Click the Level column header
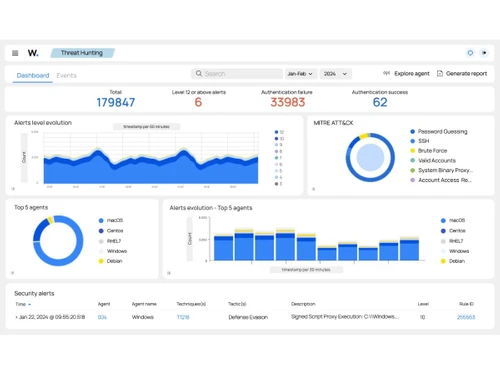Viewport: 500px width, 375px height. click(423, 304)
